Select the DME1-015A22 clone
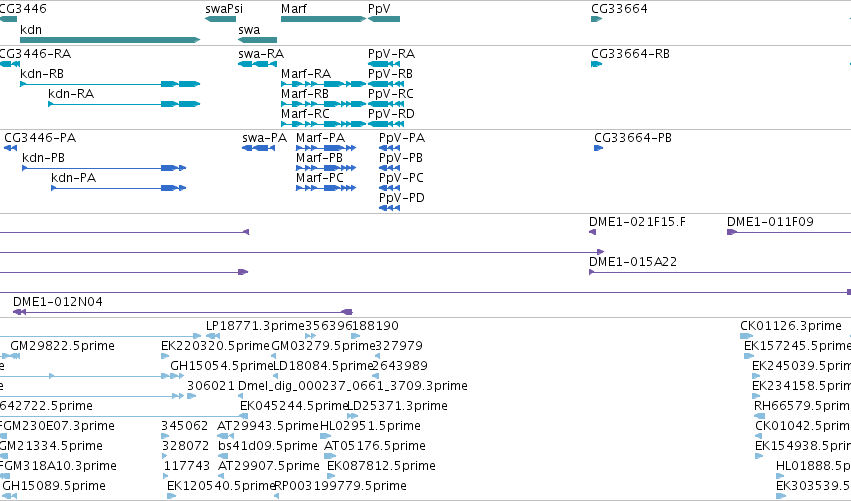Viewport: 851px width, 501px height. pos(720,272)
